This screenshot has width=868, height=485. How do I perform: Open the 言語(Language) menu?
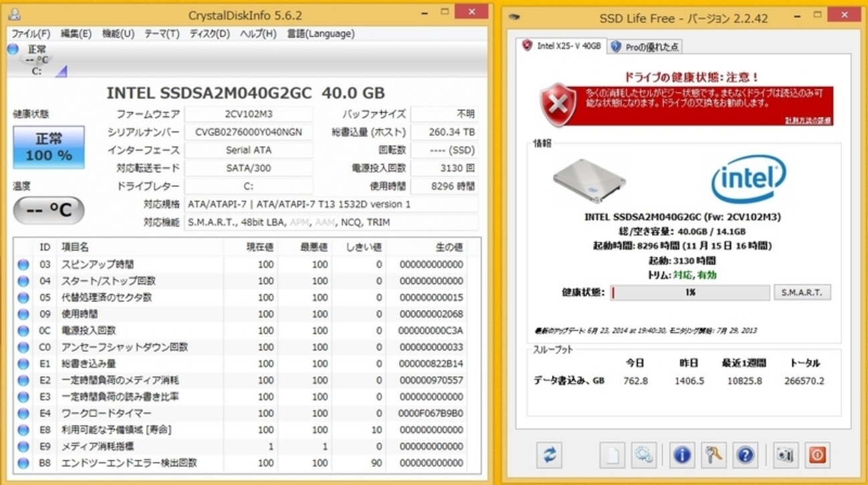click(321, 33)
